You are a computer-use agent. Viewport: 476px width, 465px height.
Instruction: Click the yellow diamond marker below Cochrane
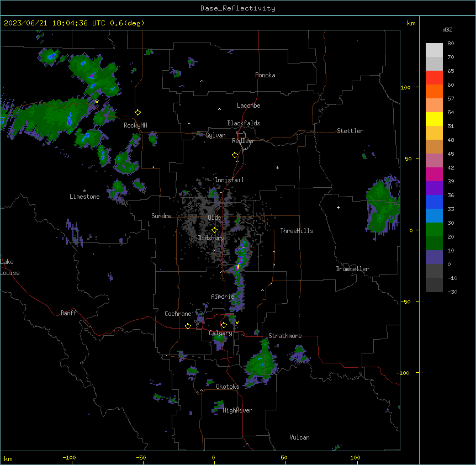[188, 326]
